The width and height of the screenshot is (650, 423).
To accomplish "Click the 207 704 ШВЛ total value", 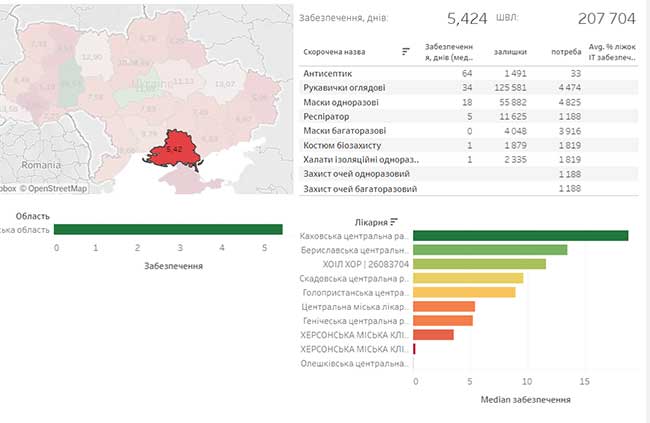I will point(607,18).
